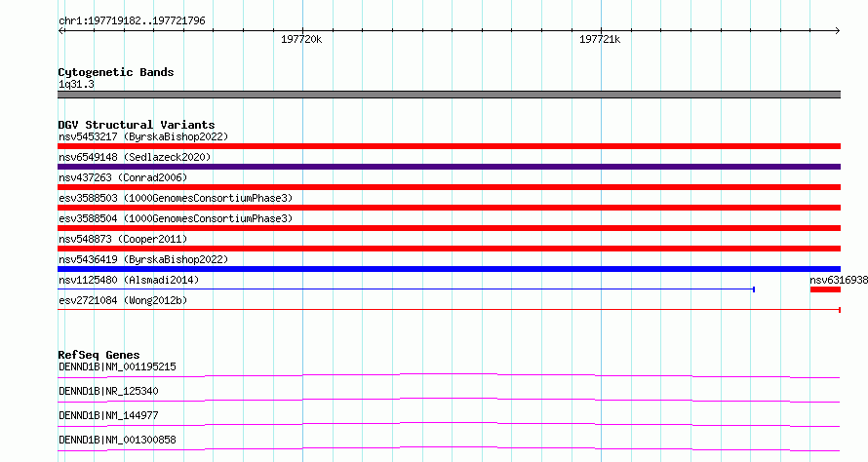Click the blue bar under nsv5436419

click(449, 269)
